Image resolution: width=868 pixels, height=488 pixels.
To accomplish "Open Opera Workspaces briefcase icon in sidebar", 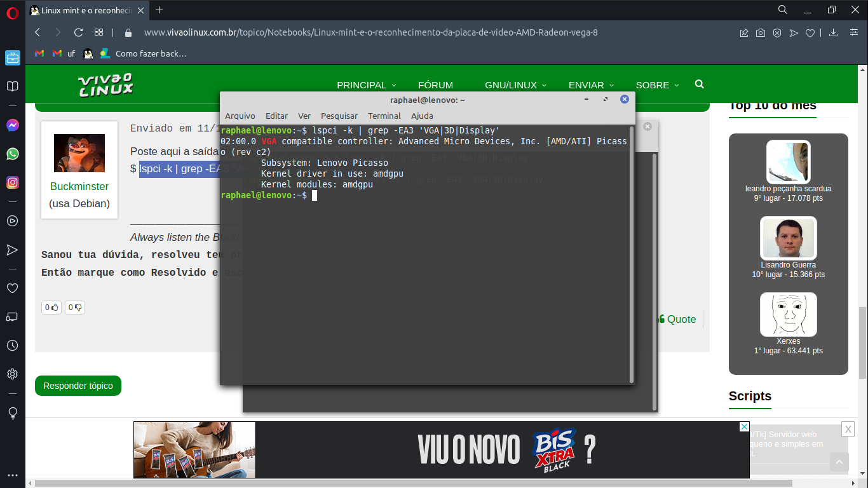I will point(12,58).
